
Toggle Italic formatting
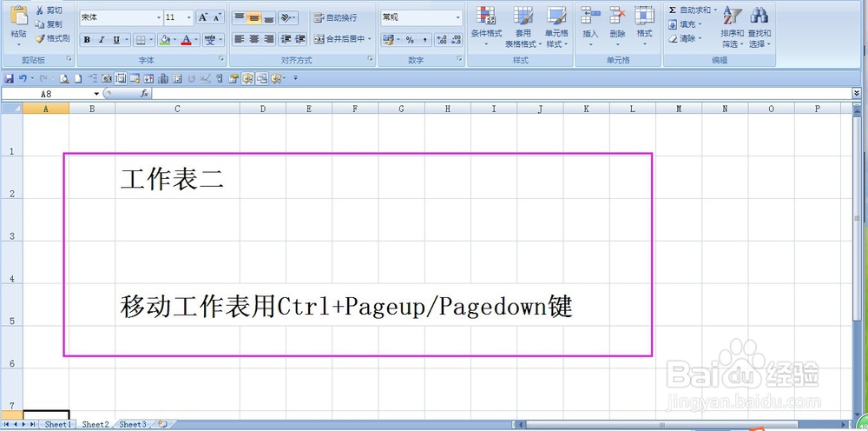pos(102,39)
